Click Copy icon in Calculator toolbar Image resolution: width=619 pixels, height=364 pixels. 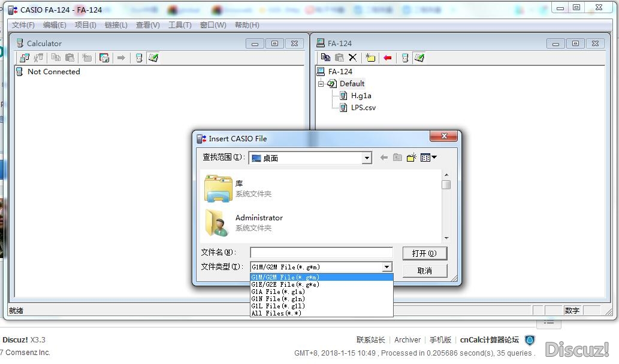coord(56,58)
